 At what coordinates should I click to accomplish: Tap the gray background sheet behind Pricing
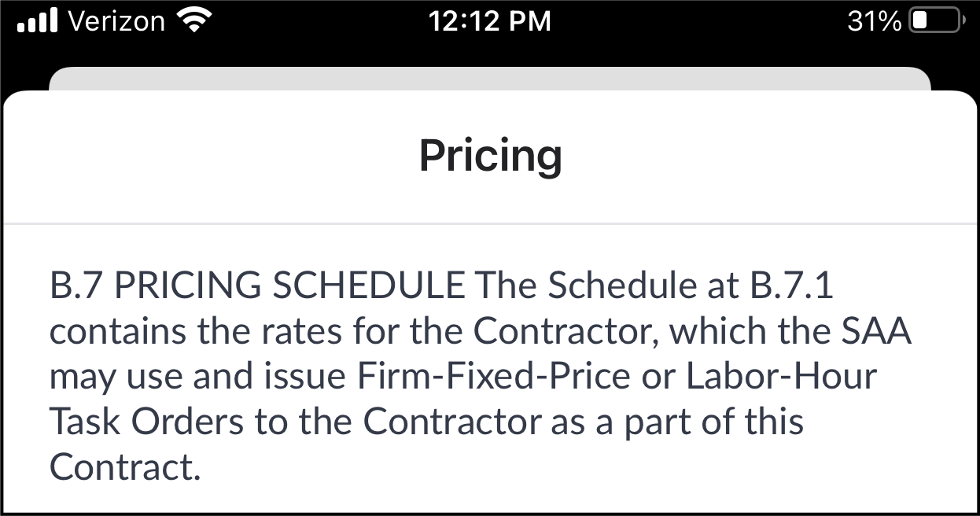click(x=490, y=79)
